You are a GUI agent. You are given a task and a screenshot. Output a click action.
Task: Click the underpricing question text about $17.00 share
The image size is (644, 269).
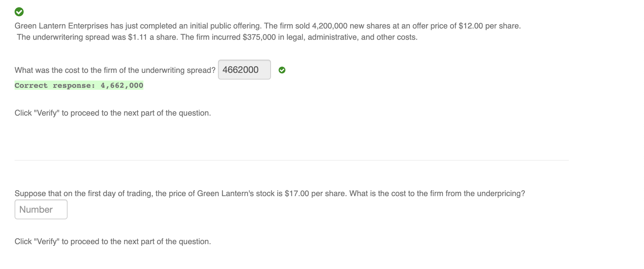pyautogui.click(x=270, y=193)
